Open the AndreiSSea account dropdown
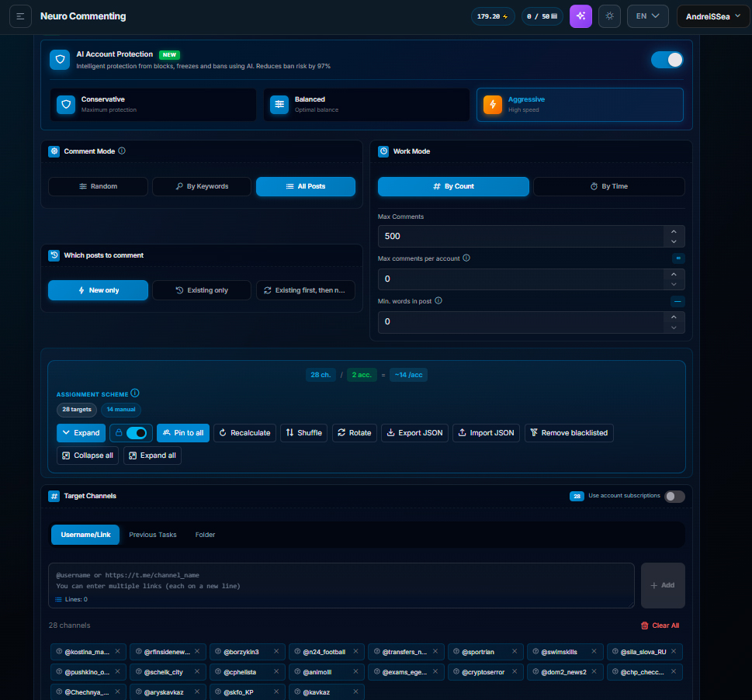 pyautogui.click(x=713, y=16)
